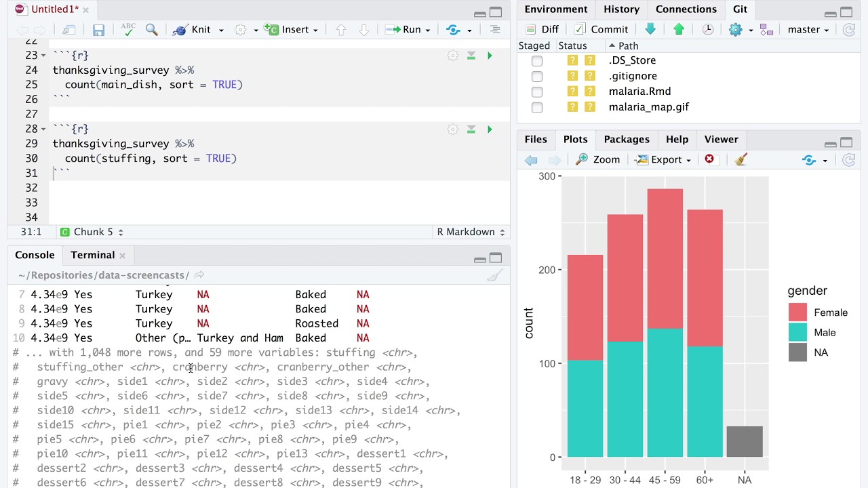Switch to the Terminal tab
This screenshot has height=488, width=868.
pos(93,255)
